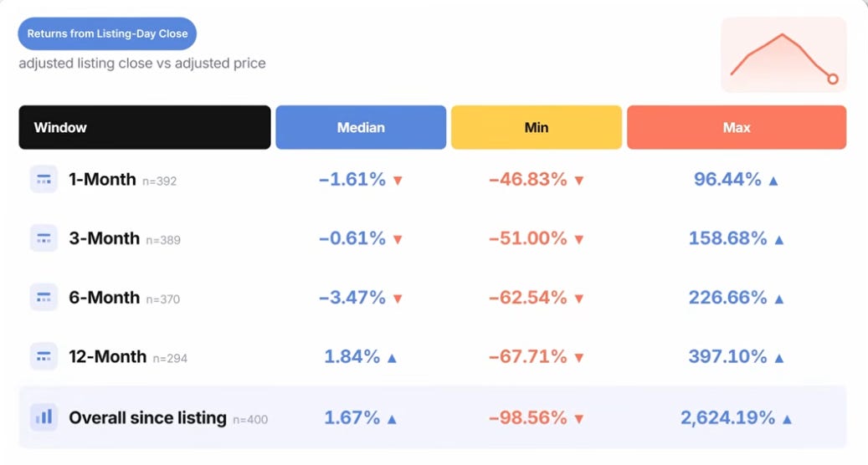Click the down arrow beside -1.61% median
This screenshot has height=465, width=868.
coord(398,181)
